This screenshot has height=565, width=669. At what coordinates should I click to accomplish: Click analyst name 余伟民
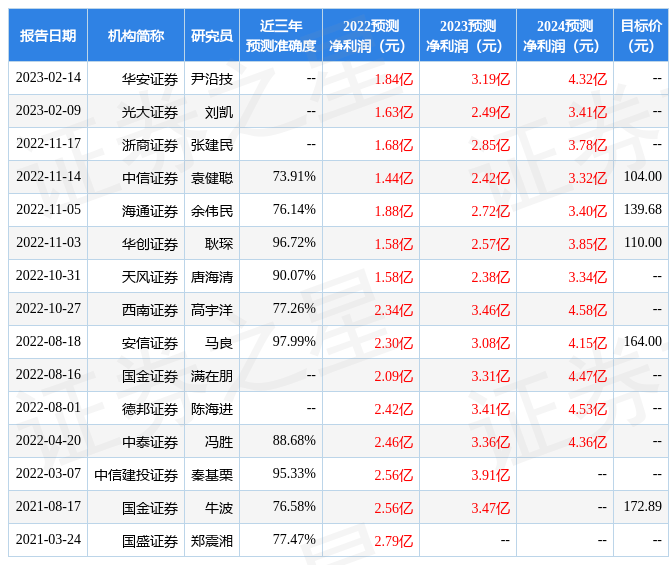click(x=212, y=210)
